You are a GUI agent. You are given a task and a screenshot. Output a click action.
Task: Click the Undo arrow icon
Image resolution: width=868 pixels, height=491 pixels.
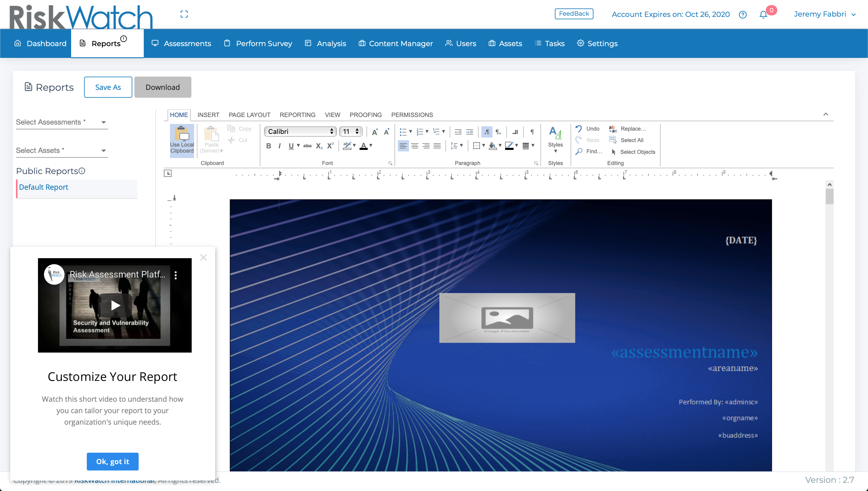[x=579, y=128]
